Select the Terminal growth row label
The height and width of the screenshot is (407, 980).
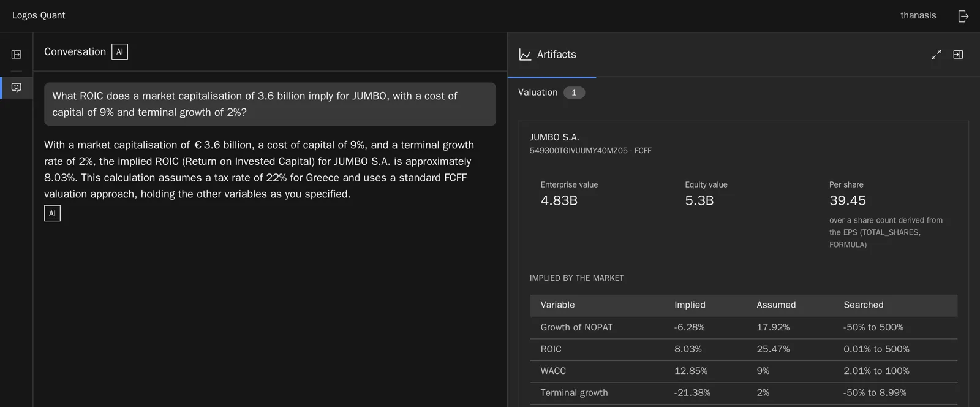pyautogui.click(x=574, y=393)
